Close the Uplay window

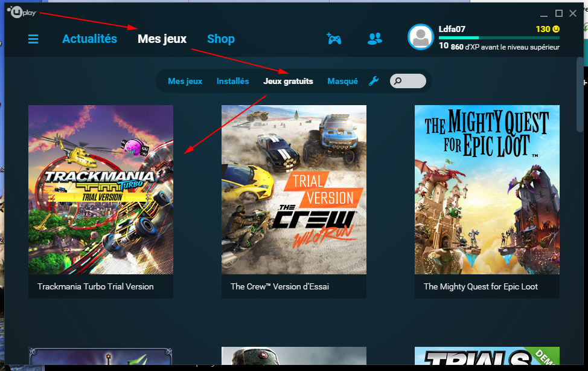click(x=573, y=13)
